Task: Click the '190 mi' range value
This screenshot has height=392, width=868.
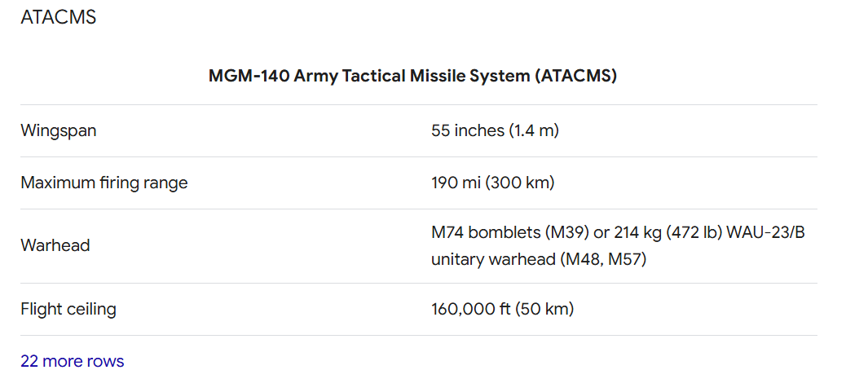Action: tap(456, 183)
